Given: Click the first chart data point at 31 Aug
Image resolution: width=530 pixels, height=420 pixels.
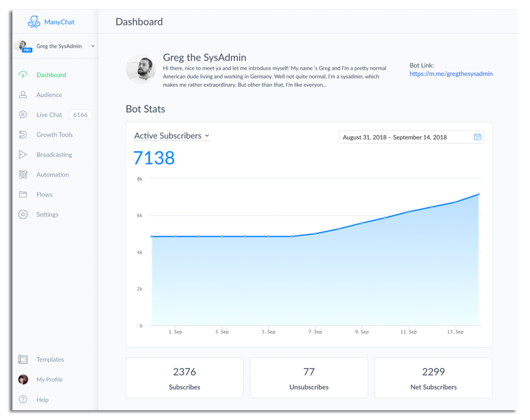Looking at the screenshot, I should pos(152,236).
